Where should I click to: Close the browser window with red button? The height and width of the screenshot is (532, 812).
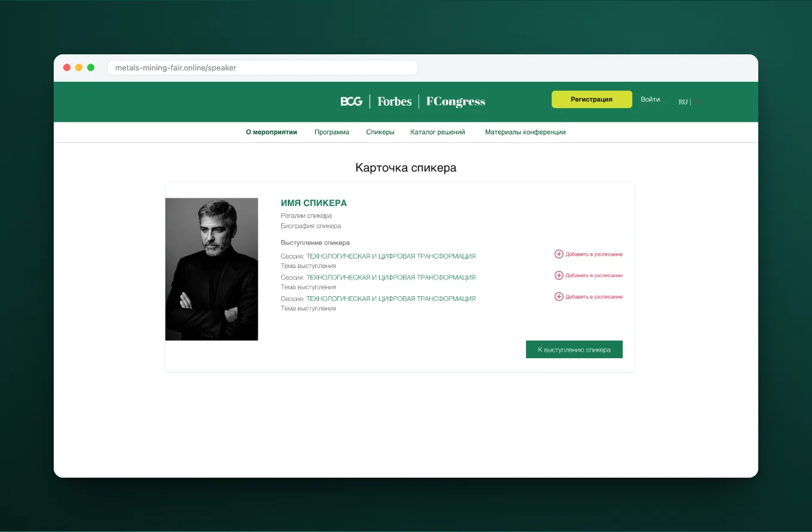[67, 67]
